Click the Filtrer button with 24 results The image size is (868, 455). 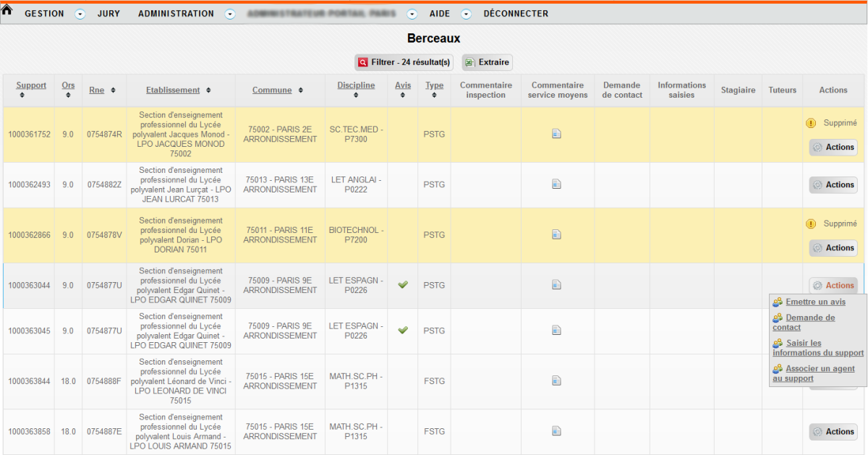[404, 62]
